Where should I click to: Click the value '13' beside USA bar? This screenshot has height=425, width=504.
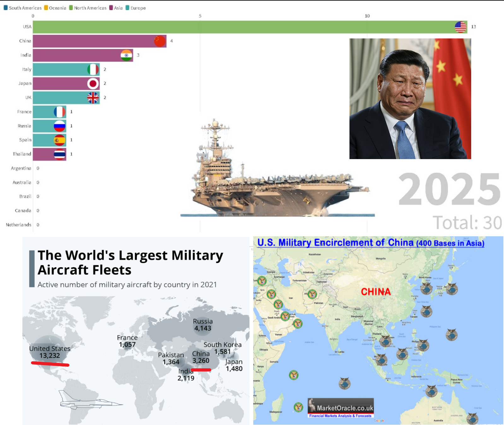click(x=473, y=27)
